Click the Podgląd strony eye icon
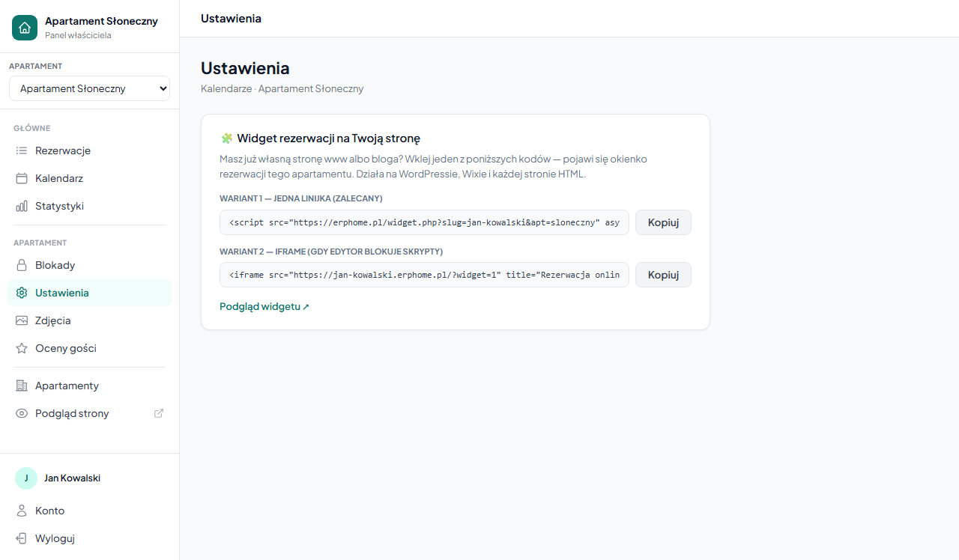This screenshot has width=959, height=560. click(x=22, y=413)
